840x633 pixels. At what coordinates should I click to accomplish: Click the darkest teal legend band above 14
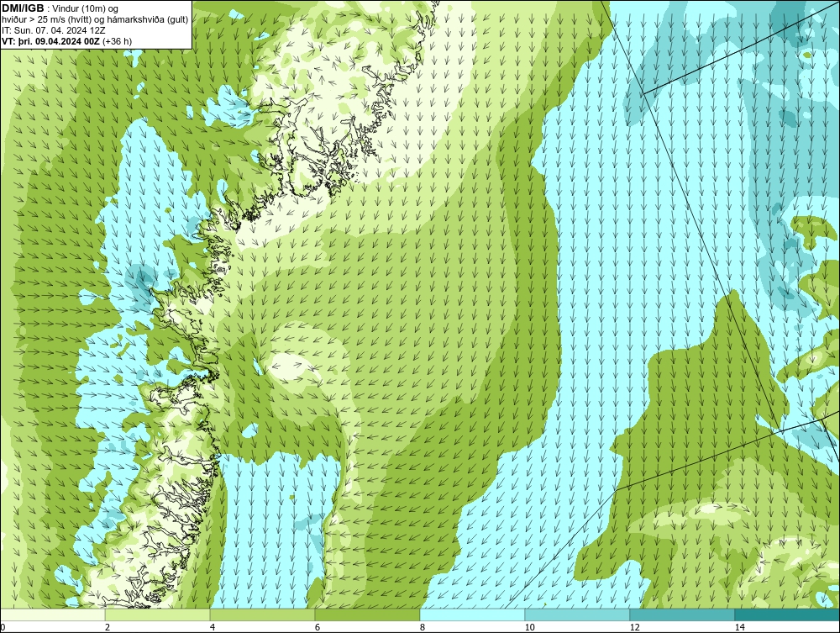pyautogui.click(x=788, y=615)
